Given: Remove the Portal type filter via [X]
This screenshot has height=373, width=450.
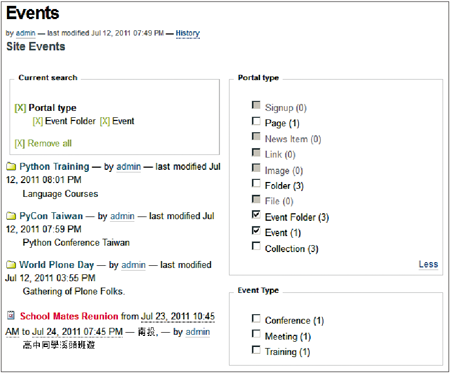Looking at the screenshot, I should [x=20, y=108].
